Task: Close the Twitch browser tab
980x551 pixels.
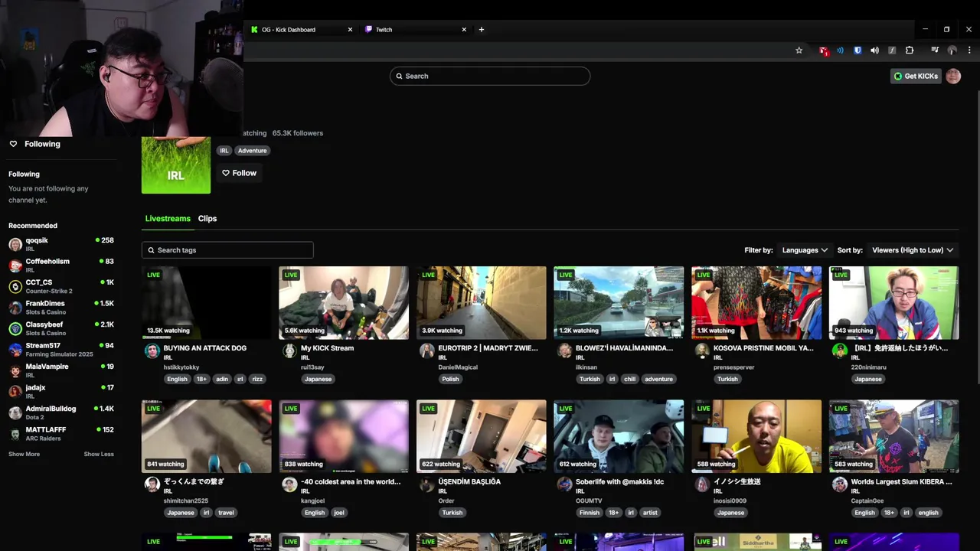Action: 464,30
